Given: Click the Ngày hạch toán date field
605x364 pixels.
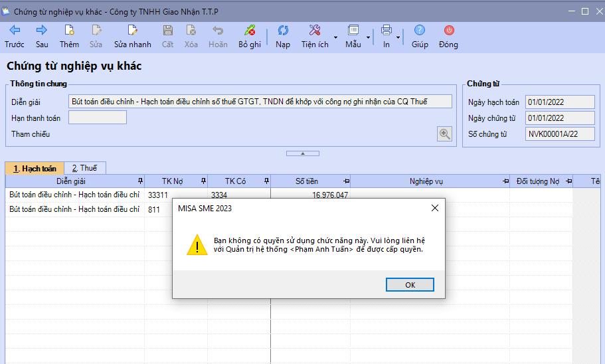Looking at the screenshot, I should (x=560, y=102).
